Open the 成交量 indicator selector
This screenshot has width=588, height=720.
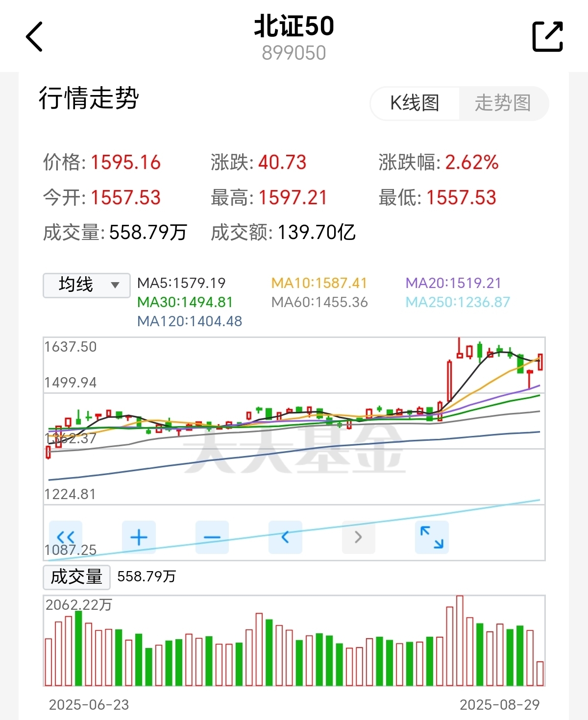(x=76, y=577)
